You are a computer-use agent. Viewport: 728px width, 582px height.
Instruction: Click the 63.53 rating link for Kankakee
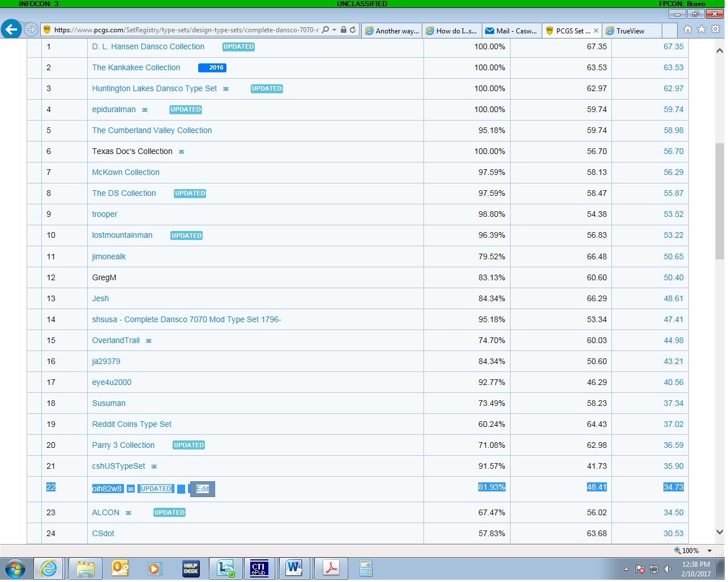[x=674, y=67]
